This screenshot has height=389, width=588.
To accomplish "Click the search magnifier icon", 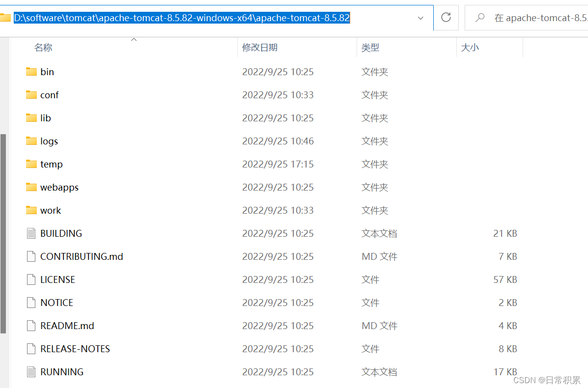I will click(x=480, y=17).
